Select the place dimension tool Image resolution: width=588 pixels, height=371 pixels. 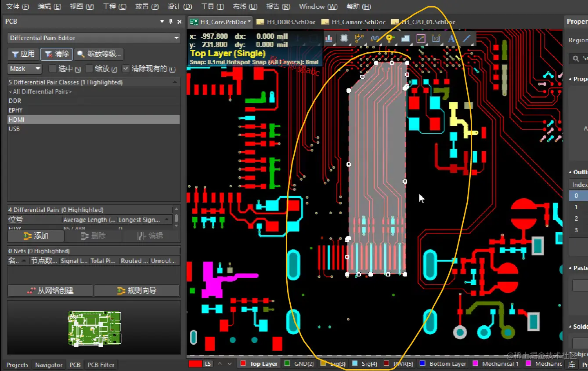[x=436, y=38]
